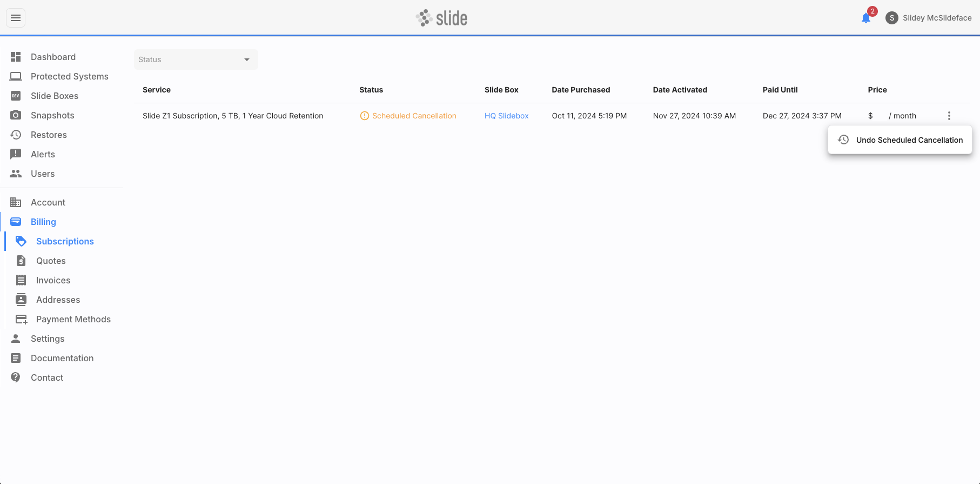980x484 pixels.
Task: Open the Addresses label in sidebar
Action: point(58,300)
